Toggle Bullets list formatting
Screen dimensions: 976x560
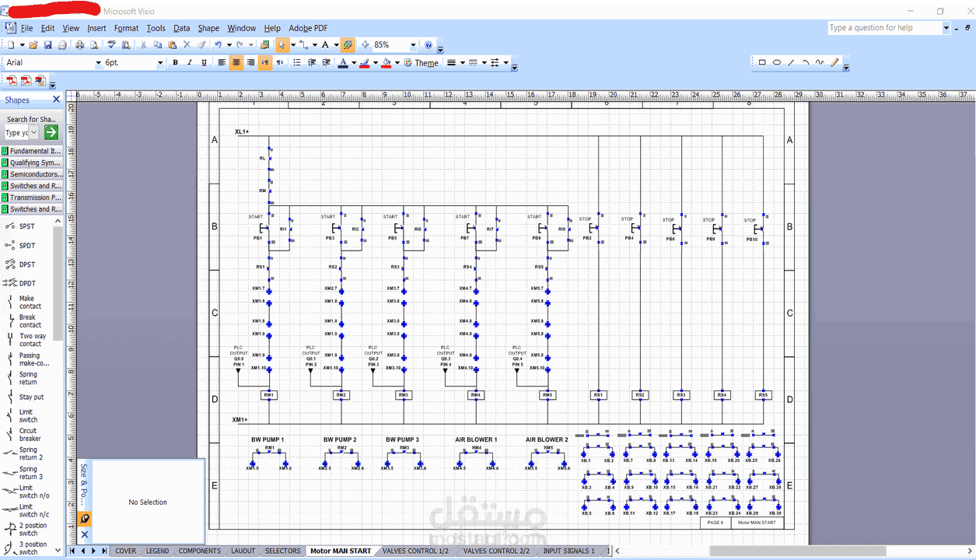point(297,63)
